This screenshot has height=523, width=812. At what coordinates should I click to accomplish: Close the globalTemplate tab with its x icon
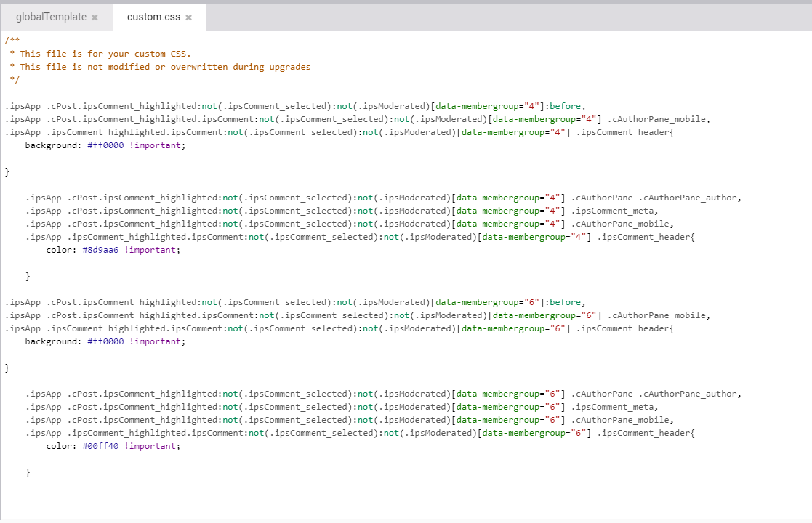95,17
